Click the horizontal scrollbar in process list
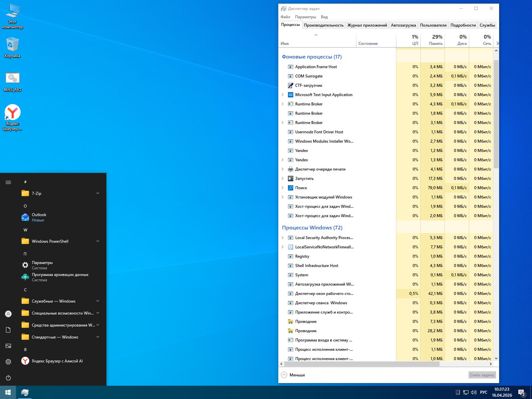This screenshot has height=399, width=532. [x=362, y=364]
